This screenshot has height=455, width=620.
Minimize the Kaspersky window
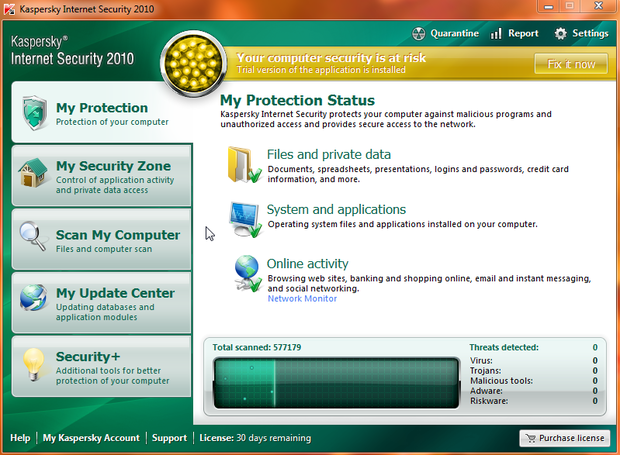pos(548,6)
